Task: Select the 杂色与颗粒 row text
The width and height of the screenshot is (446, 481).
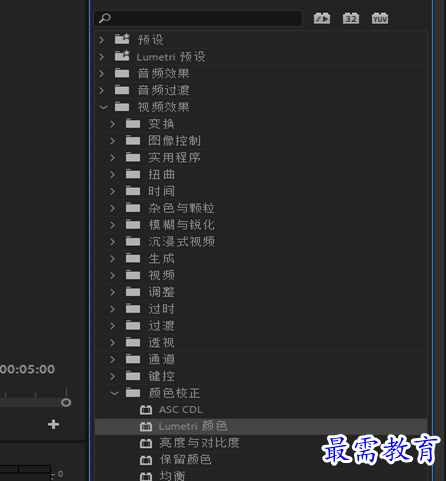Action: (x=181, y=208)
